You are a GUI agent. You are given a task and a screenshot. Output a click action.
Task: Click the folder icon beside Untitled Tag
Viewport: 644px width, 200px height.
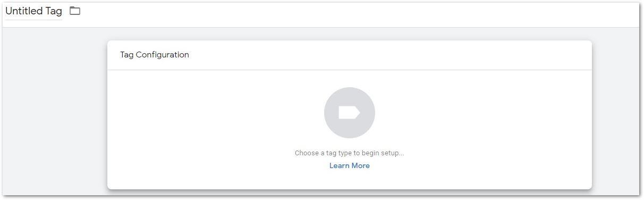[75, 11]
